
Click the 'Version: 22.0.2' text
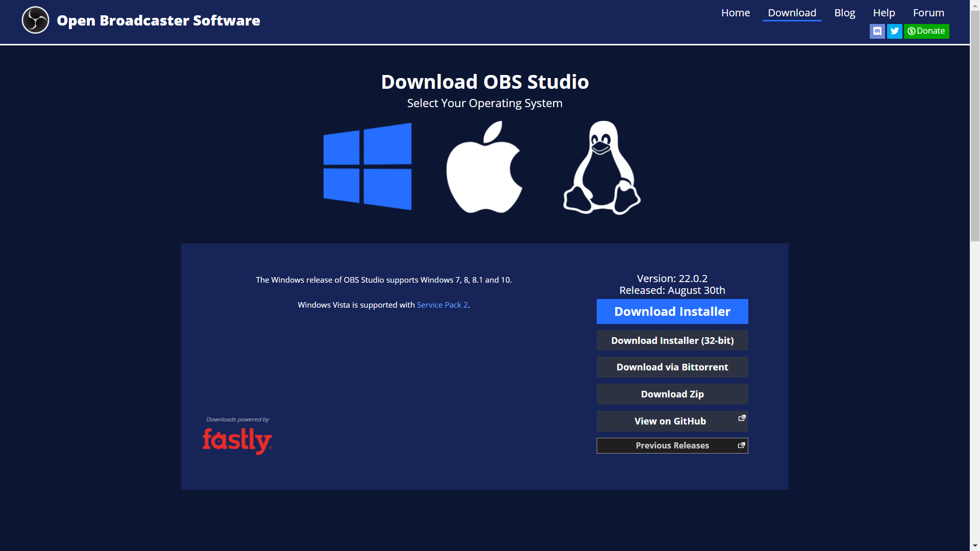coord(672,279)
